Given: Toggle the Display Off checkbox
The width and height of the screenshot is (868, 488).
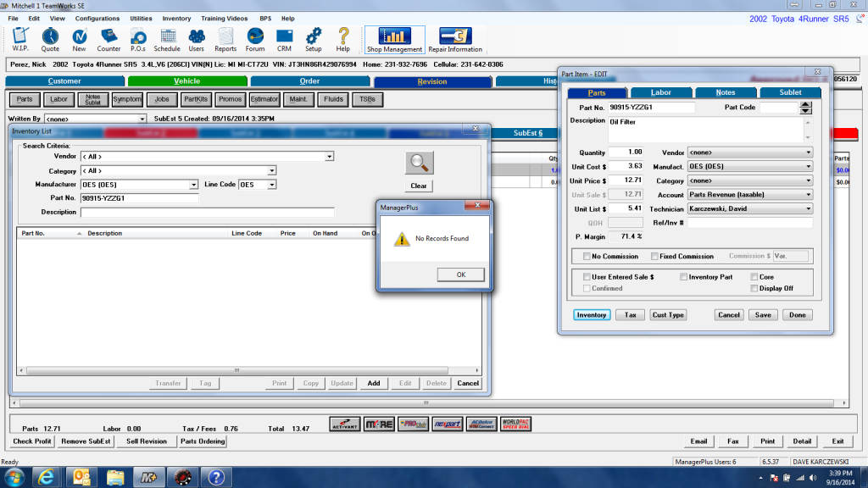Looking at the screenshot, I should pos(754,288).
